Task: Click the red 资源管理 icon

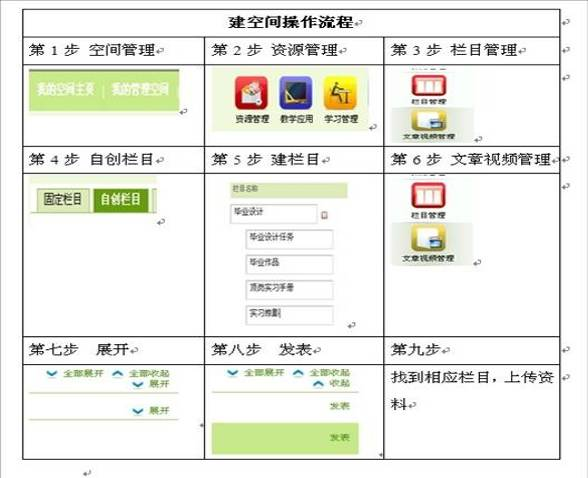Action: [x=251, y=93]
